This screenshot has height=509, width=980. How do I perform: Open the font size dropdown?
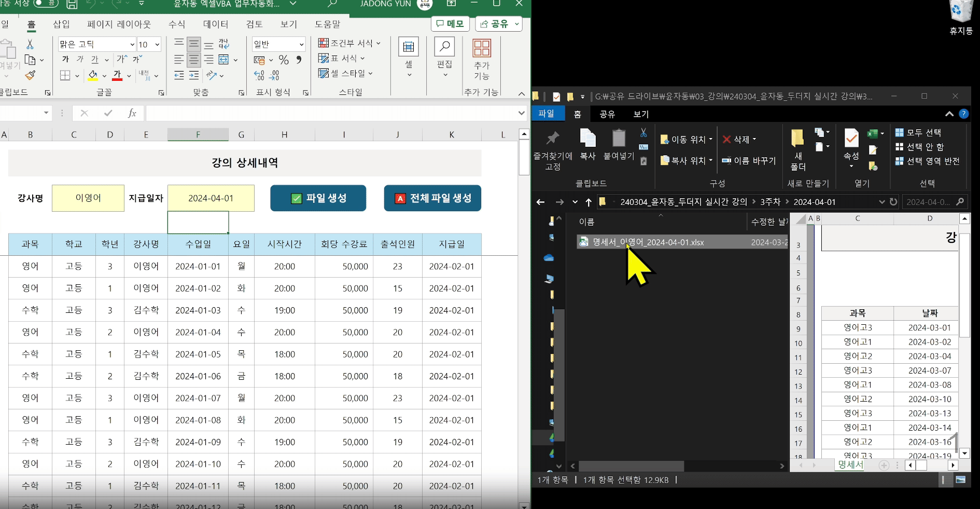pyautogui.click(x=157, y=45)
